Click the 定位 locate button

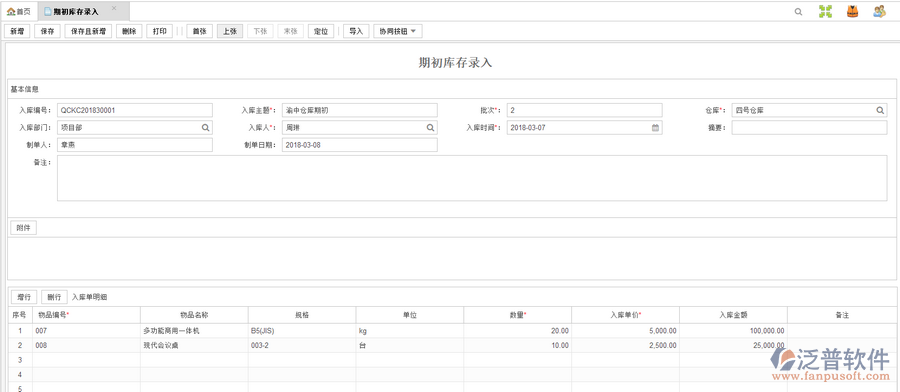pyautogui.click(x=321, y=32)
